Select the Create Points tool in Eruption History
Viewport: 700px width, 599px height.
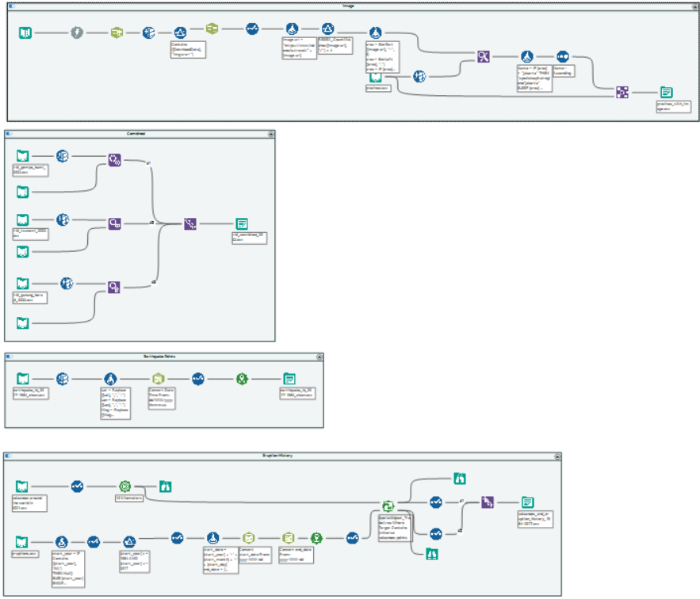tap(316, 538)
